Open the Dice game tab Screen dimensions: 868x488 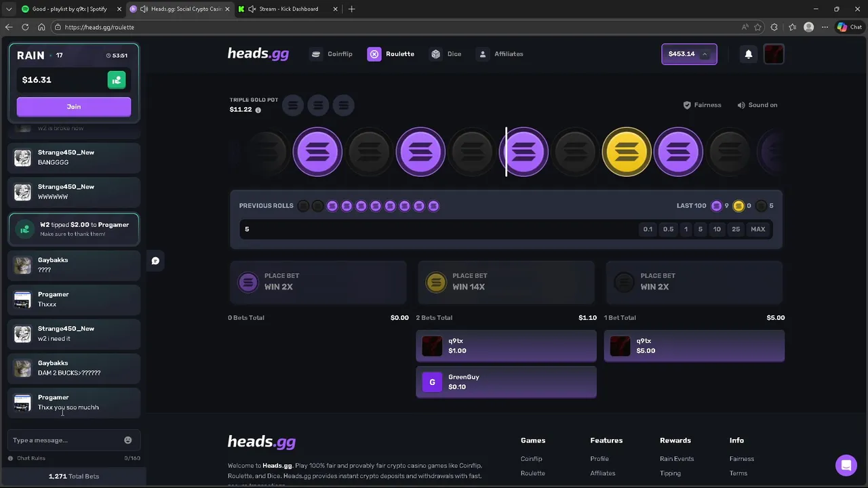click(446, 54)
